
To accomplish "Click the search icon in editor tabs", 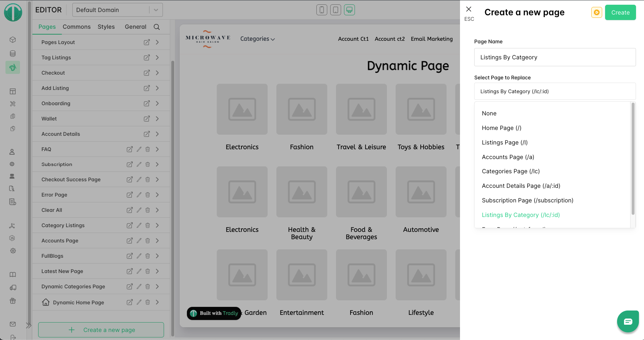I will tap(157, 27).
